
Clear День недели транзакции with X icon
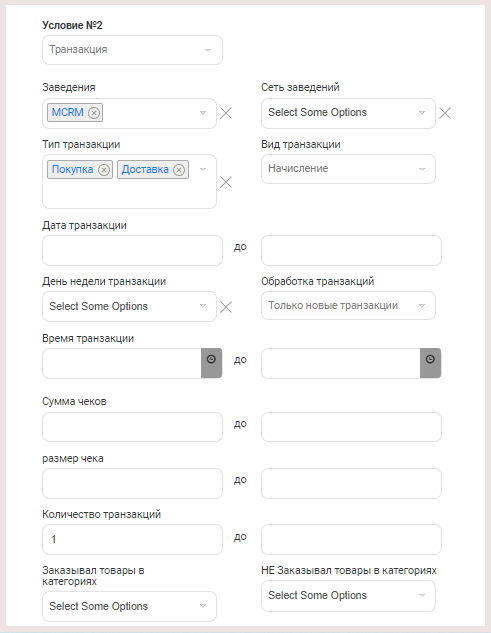coord(226,307)
